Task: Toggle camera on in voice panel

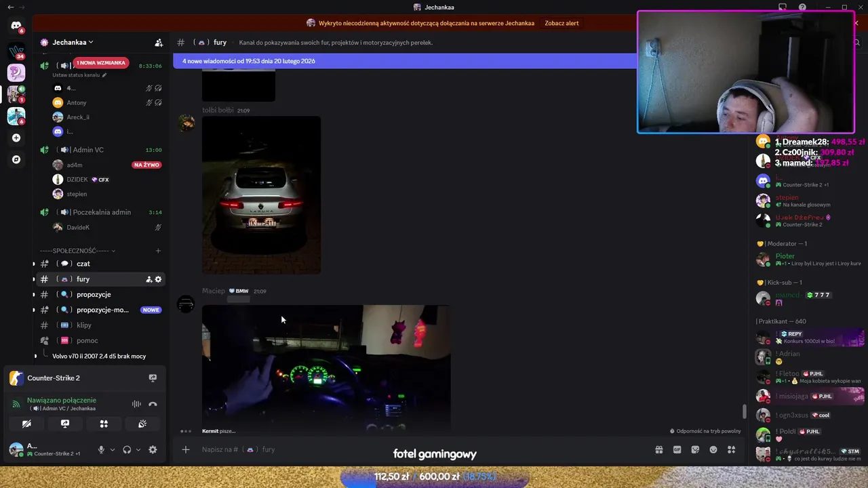Action: pyautogui.click(x=26, y=424)
